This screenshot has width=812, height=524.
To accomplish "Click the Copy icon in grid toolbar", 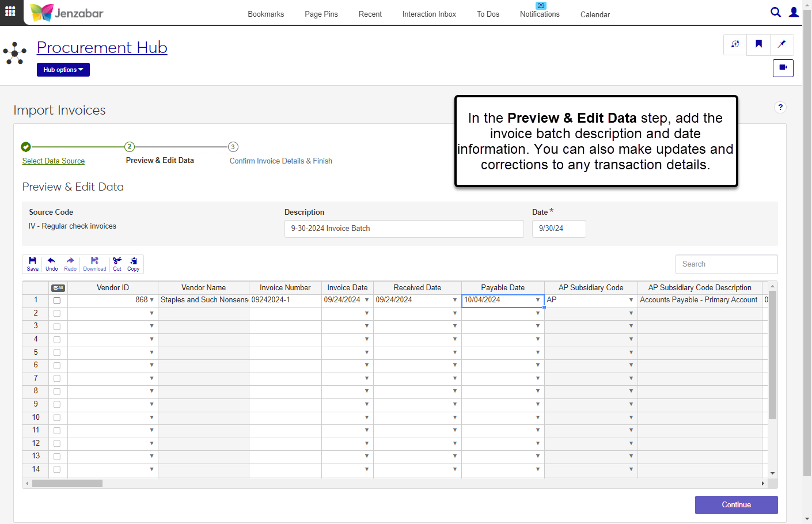I will point(133,264).
